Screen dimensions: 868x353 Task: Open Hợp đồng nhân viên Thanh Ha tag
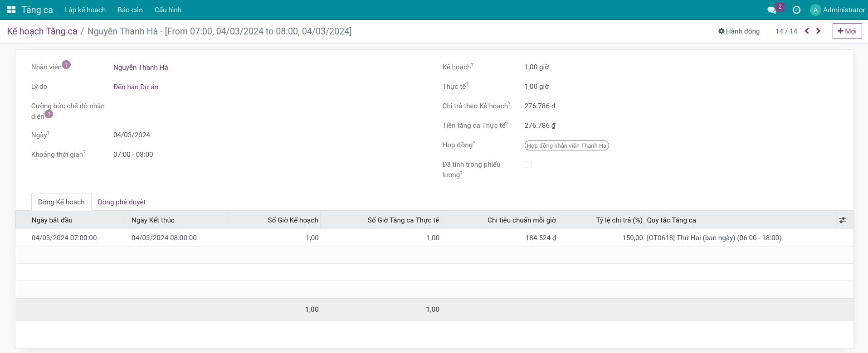[x=566, y=145]
